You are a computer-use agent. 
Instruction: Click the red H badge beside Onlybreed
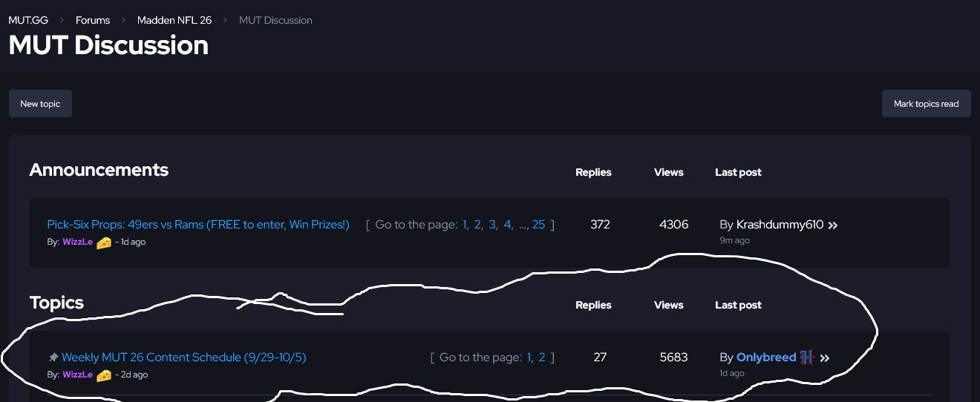tap(807, 357)
